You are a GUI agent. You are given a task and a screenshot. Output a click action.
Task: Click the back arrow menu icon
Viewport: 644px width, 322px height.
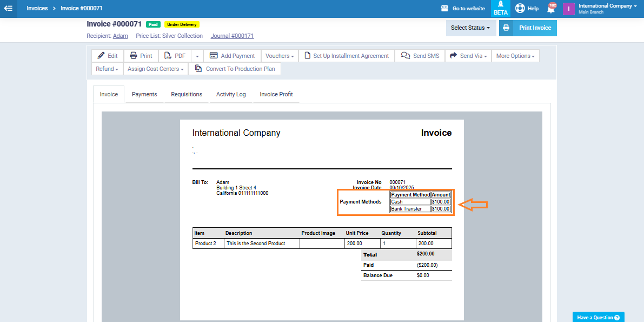tap(8, 8)
